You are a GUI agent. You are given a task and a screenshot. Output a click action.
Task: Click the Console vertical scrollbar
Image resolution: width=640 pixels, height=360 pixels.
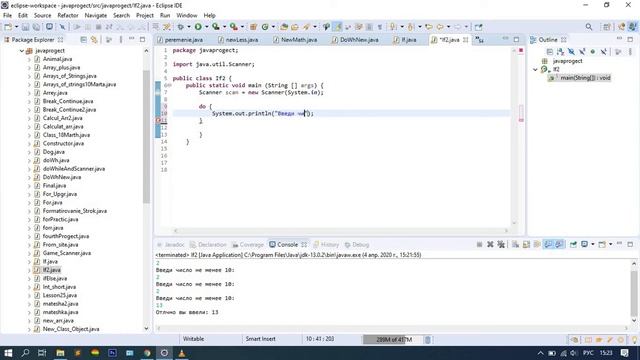[x=634, y=293]
